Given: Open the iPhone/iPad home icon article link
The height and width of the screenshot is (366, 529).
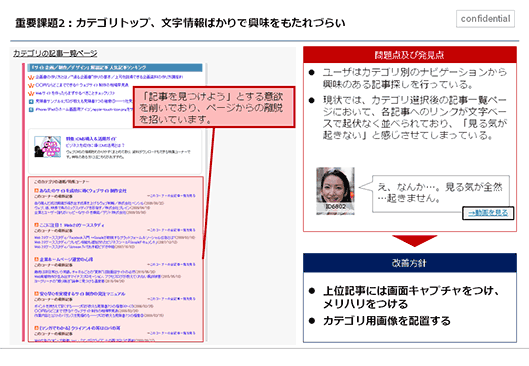Looking at the screenshot, I should (84, 109).
